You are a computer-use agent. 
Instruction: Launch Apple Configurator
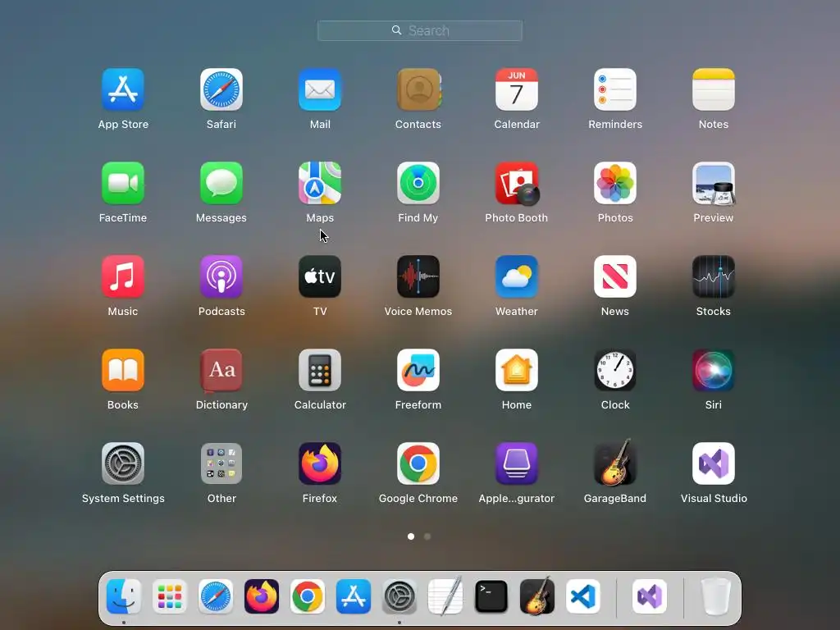pos(517,463)
